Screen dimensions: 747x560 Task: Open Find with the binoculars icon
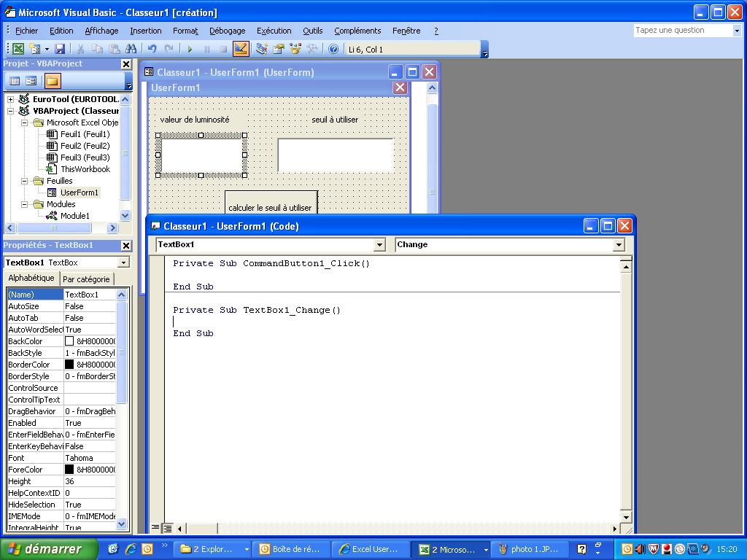(131, 49)
